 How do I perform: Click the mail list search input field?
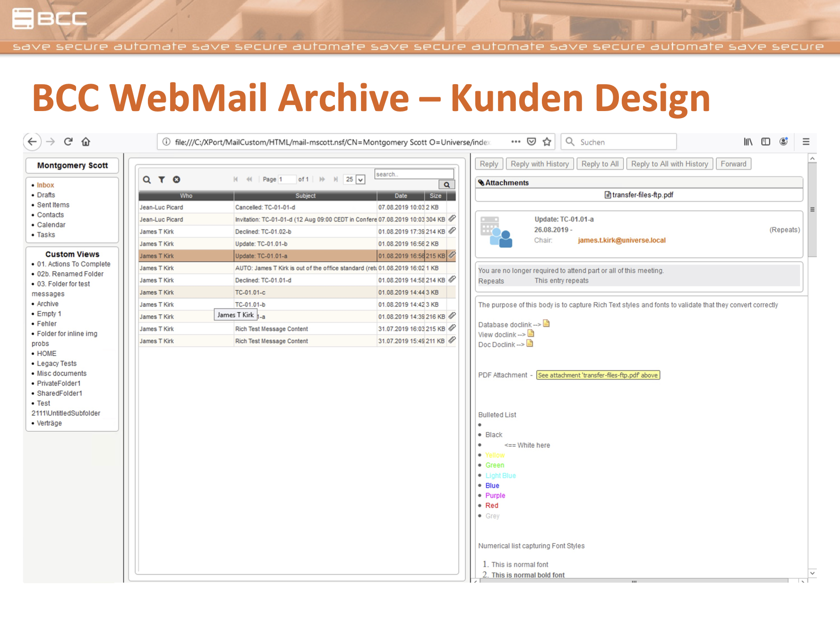click(414, 174)
